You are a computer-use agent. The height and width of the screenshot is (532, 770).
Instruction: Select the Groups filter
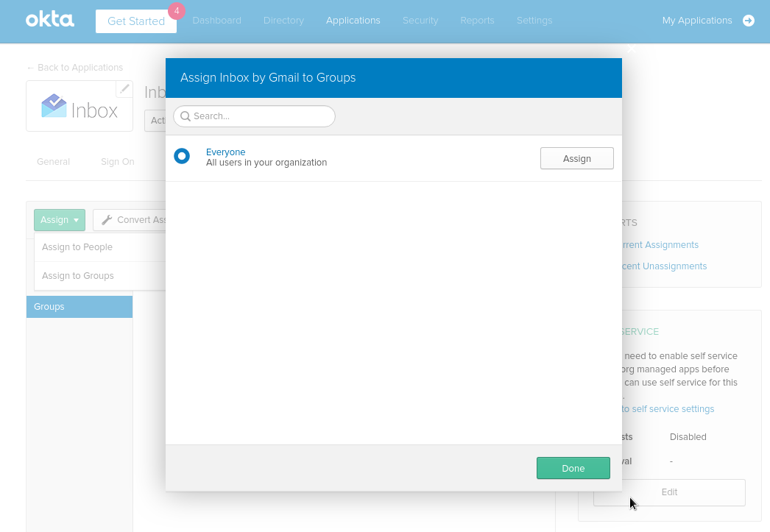79,307
